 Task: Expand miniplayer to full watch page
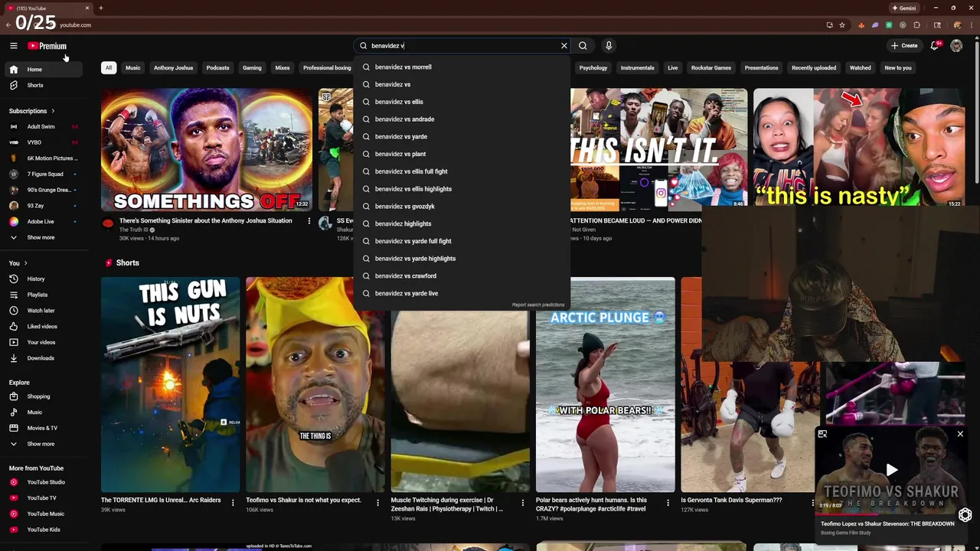click(x=822, y=434)
